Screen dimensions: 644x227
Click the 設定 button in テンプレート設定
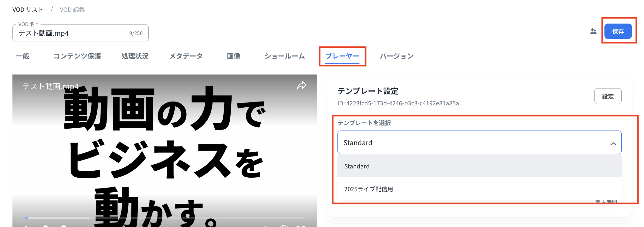point(607,96)
